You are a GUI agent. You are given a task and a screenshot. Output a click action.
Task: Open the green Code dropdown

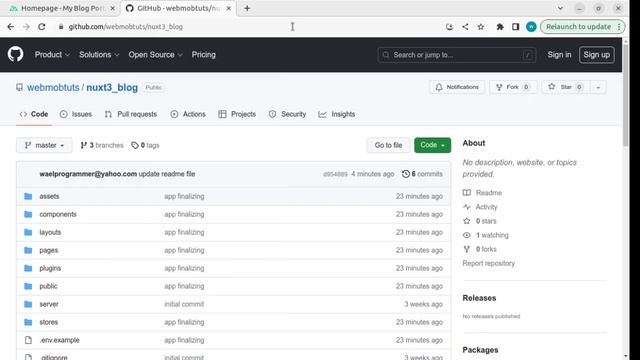pos(433,145)
